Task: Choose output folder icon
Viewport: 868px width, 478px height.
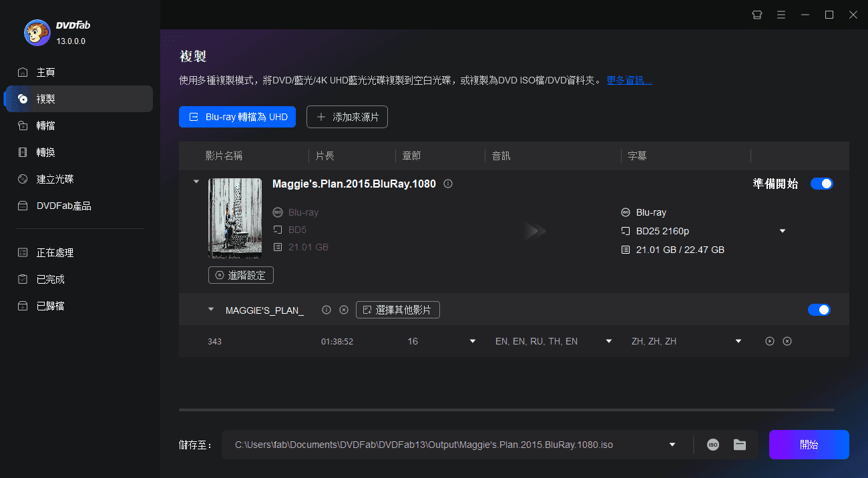Action: 739,445
